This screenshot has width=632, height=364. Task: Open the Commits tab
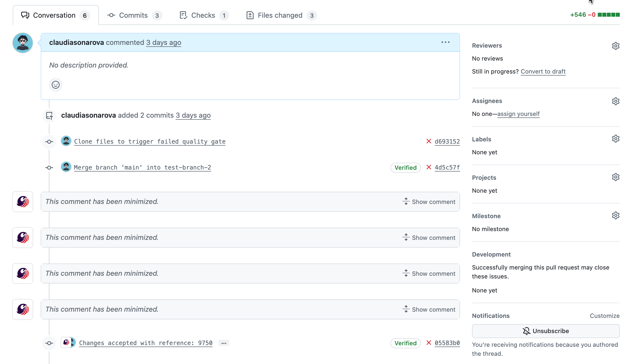pos(133,15)
